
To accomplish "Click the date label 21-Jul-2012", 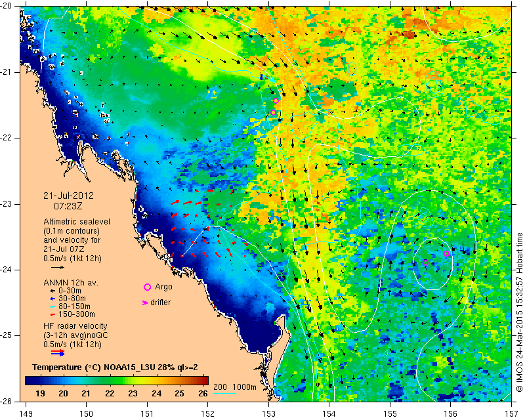I will [x=69, y=196].
